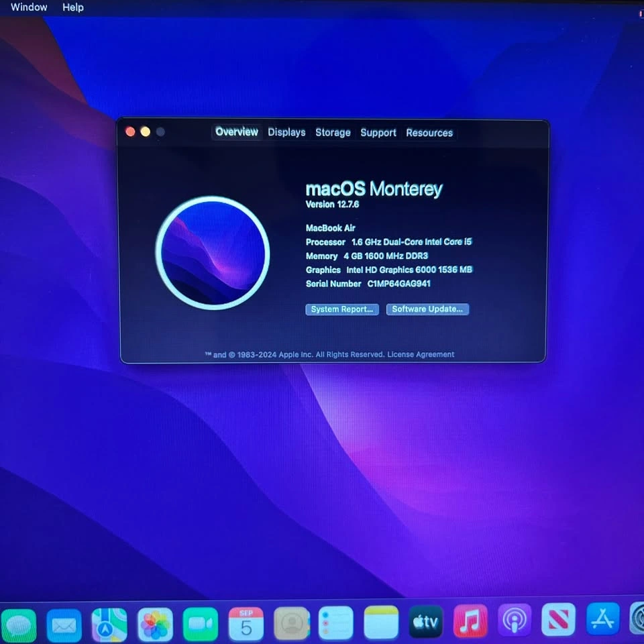The height and width of the screenshot is (644, 644).
Task: Launch the News app from the Dock
Action: tap(559, 619)
